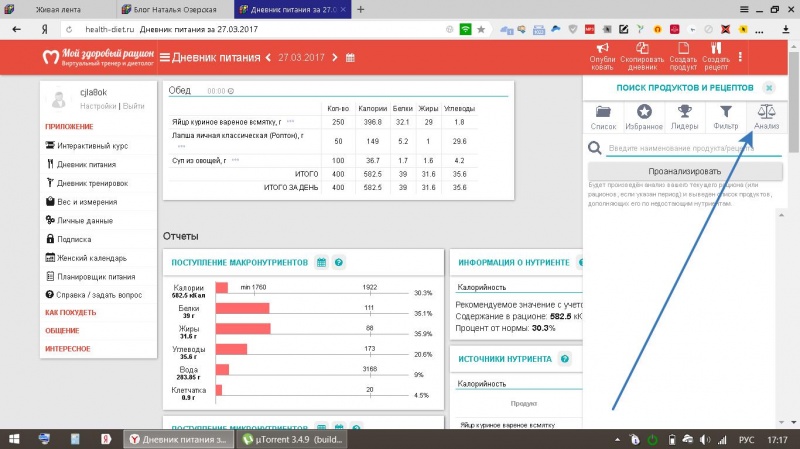Viewport: 800px width, 449px height.
Task: Open the vertical three-dots header menu
Action: pos(740,57)
